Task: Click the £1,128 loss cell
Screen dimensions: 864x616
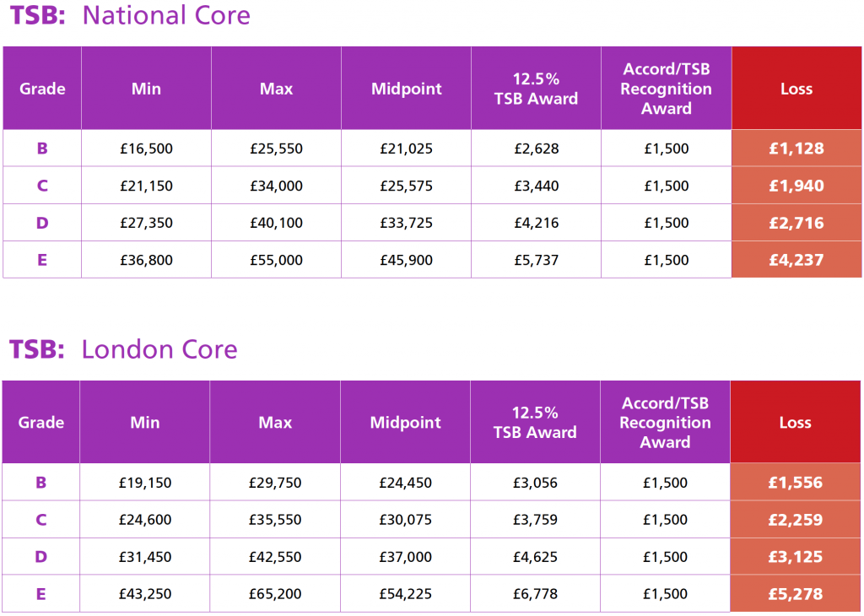Action: point(796,149)
